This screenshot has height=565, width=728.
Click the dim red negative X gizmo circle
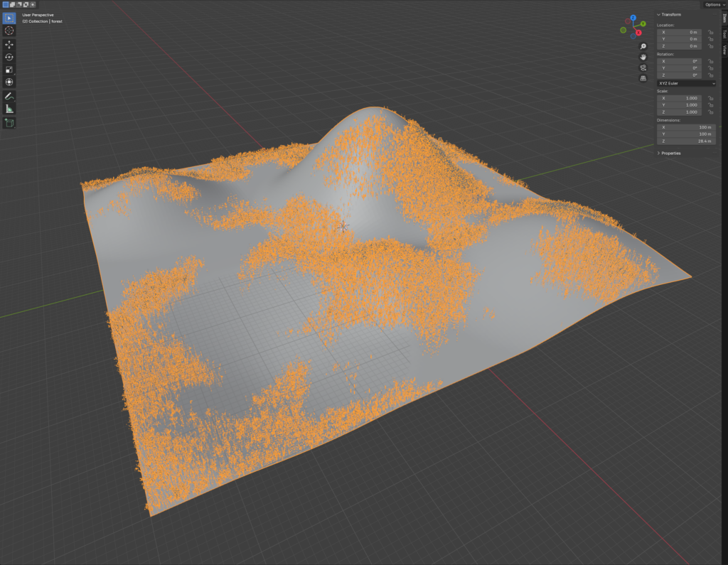point(628,21)
